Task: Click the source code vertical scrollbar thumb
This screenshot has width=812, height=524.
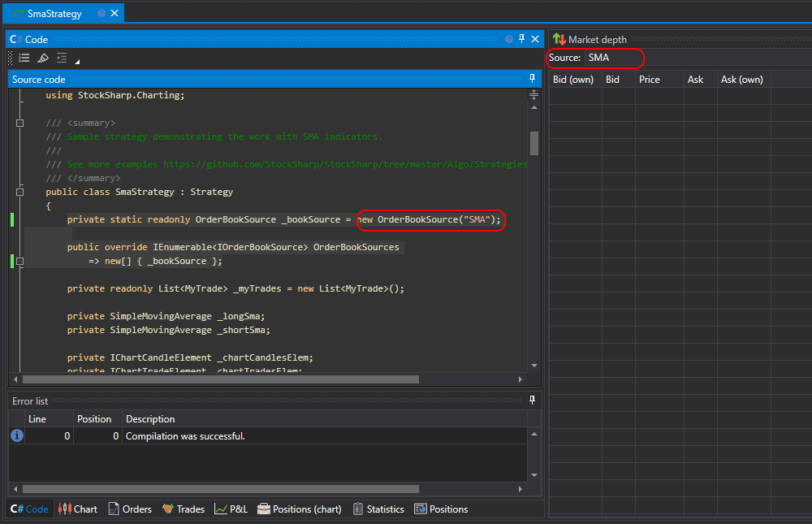Action: (534, 143)
